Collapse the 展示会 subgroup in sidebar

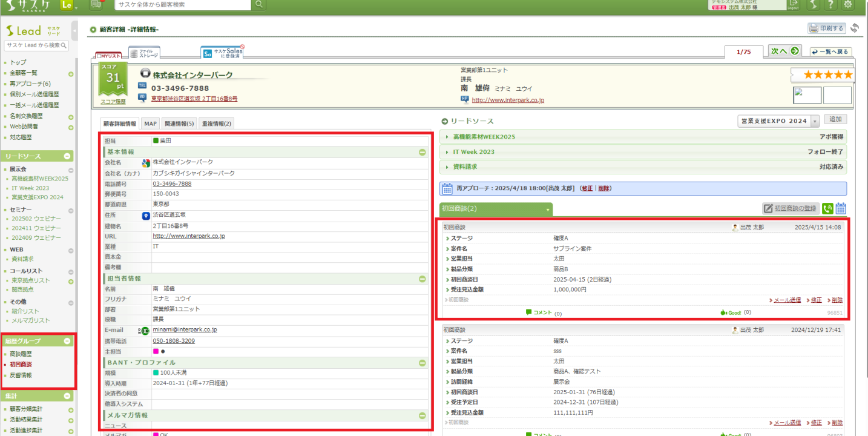click(x=71, y=170)
